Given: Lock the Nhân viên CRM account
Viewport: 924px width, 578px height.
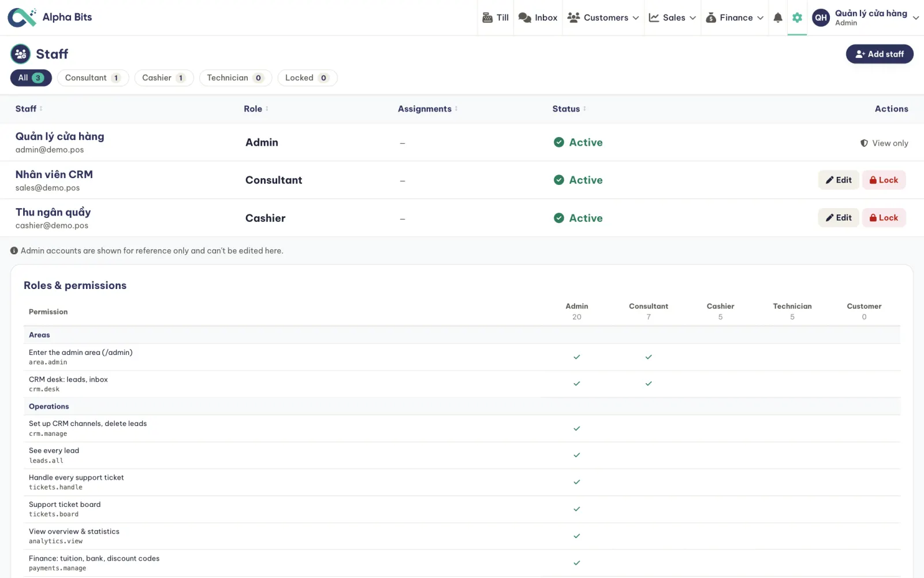Looking at the screenshot, I should (x=884, y=180).
